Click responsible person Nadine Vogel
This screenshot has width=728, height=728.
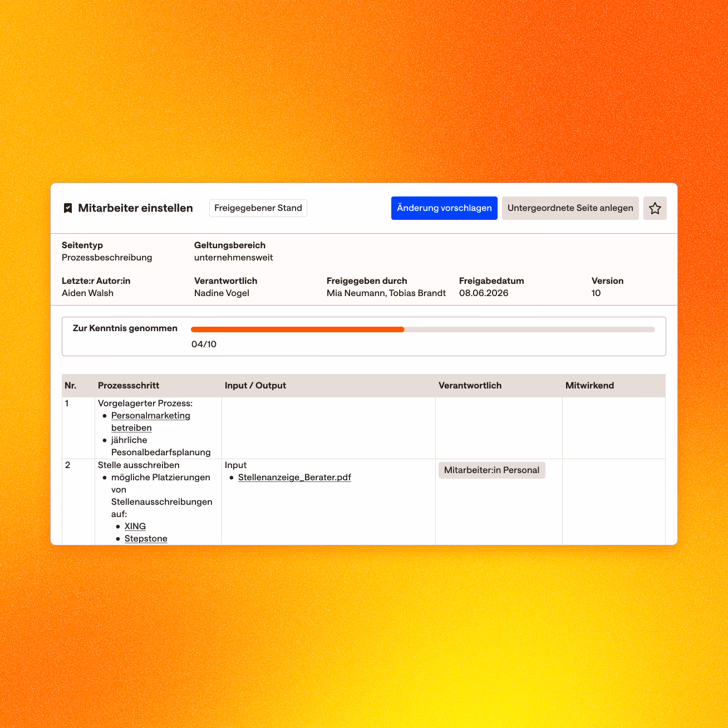coord(222,293)
